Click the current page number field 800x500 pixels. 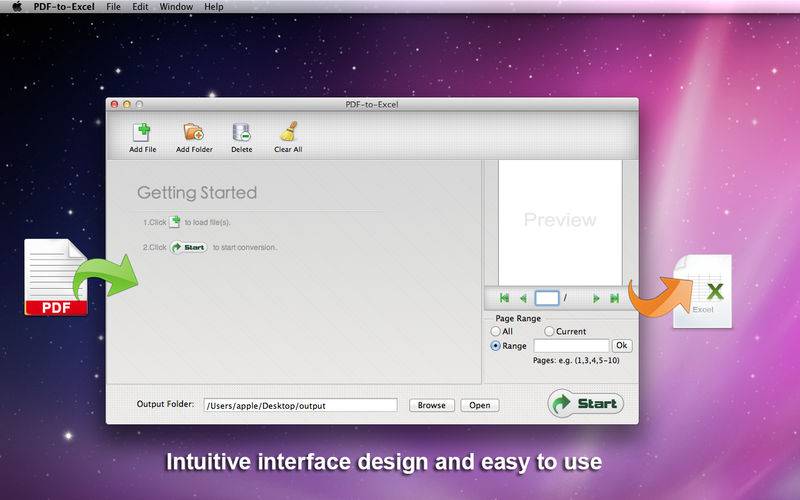click(x=546, y=298)
